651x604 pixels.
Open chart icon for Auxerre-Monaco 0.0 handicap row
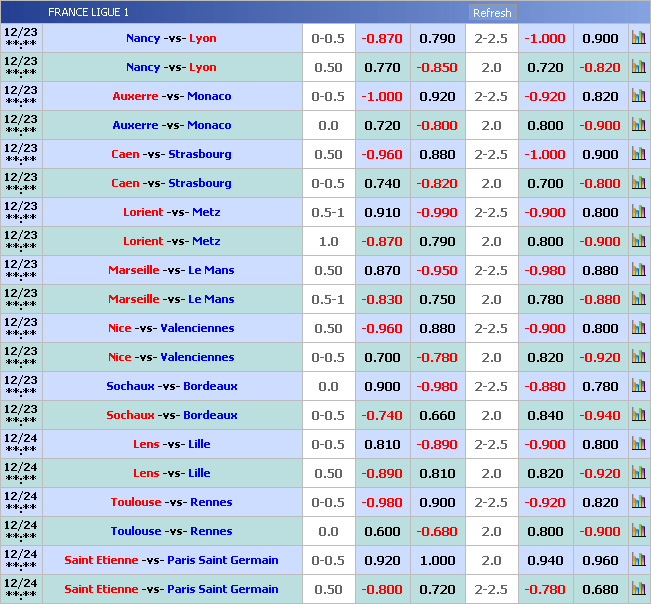click(x=638, y=125)
